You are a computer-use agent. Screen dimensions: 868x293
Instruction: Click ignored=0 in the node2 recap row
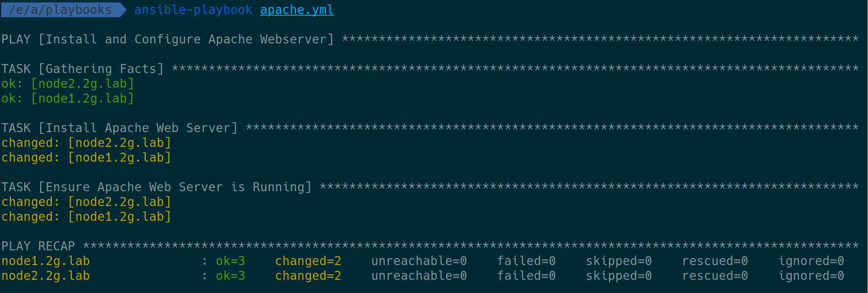(811, 276)
